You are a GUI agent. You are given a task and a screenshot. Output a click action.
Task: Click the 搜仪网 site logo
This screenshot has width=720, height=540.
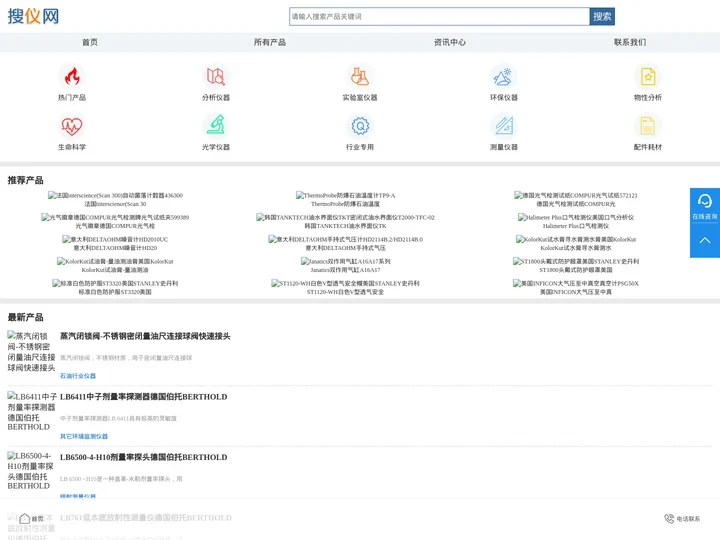pos(33,17)
